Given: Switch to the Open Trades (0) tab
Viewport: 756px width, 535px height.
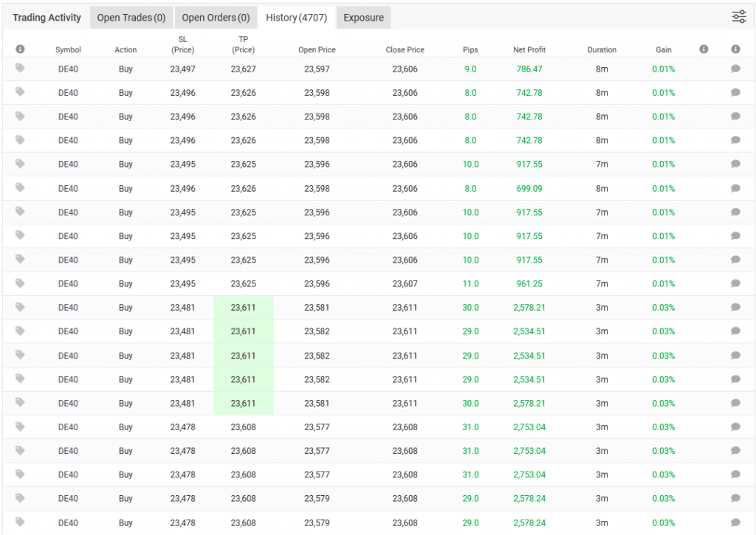Looking at the screenshot, I should pyautogui.click(x=131, y=18).
